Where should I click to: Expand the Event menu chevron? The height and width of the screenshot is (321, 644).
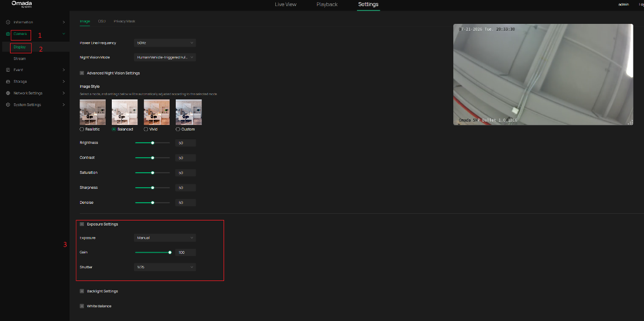[63, 70]
